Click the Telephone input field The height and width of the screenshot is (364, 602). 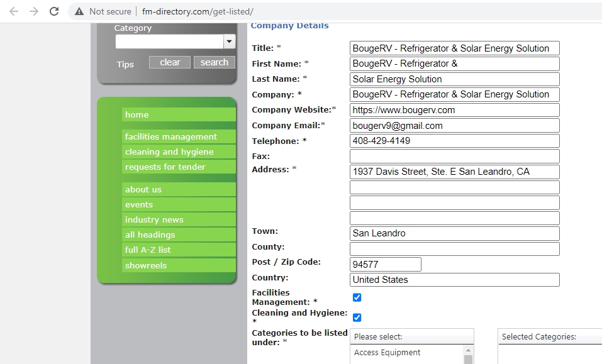coord(455,141)
